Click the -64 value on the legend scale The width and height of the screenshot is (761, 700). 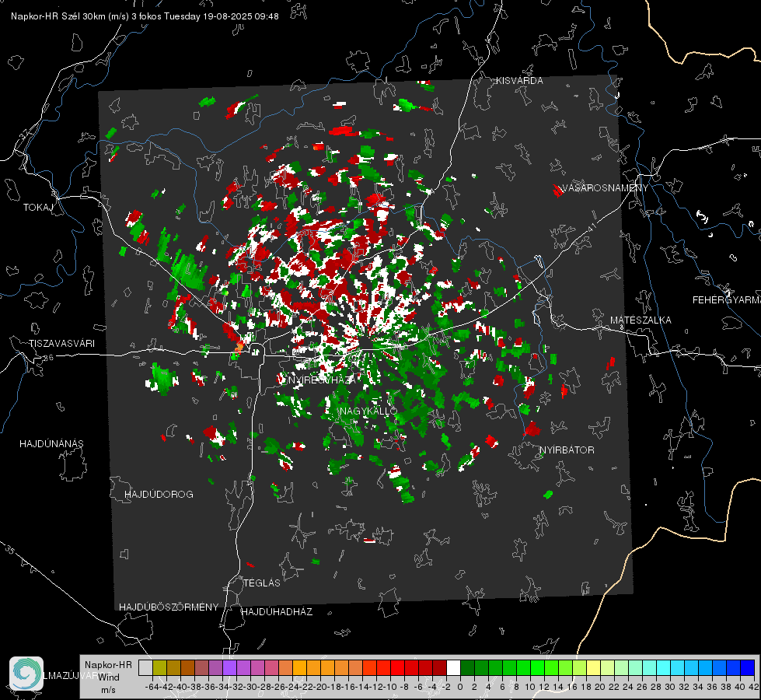click(x=152, y=687)
